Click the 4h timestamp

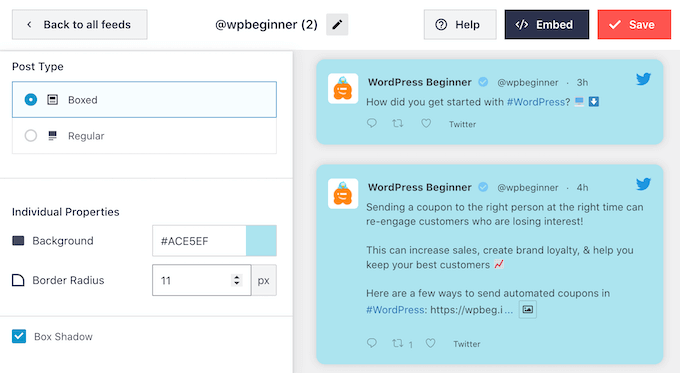pyautogui.click(x=582, y=187)
